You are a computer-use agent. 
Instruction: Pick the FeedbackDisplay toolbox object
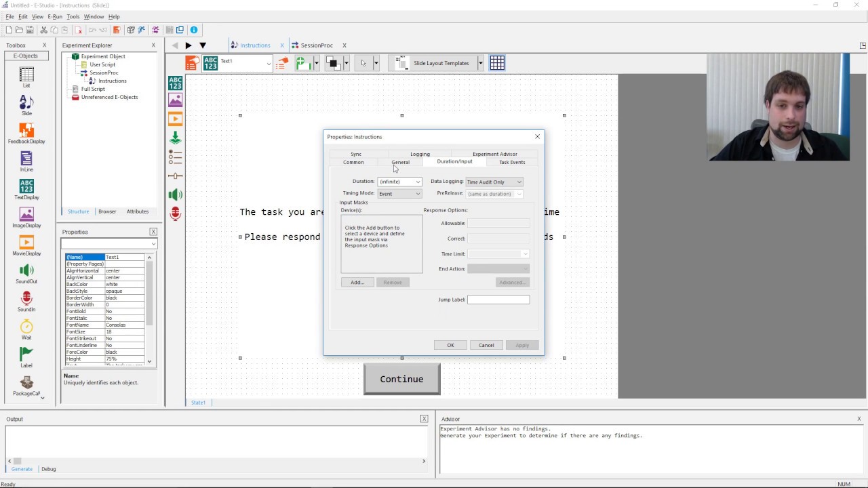pos(26,134)
